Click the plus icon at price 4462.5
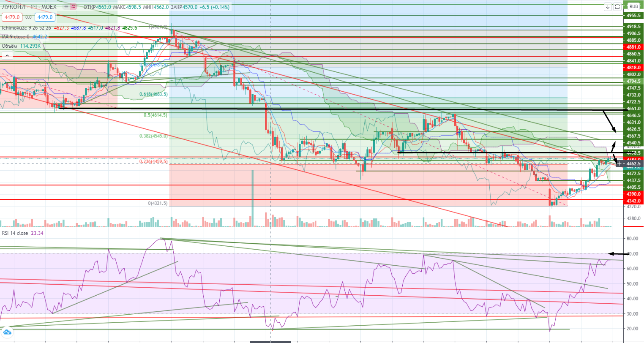Image resolution: width=644 pixels, height=343 pixels. click(619, 163)
